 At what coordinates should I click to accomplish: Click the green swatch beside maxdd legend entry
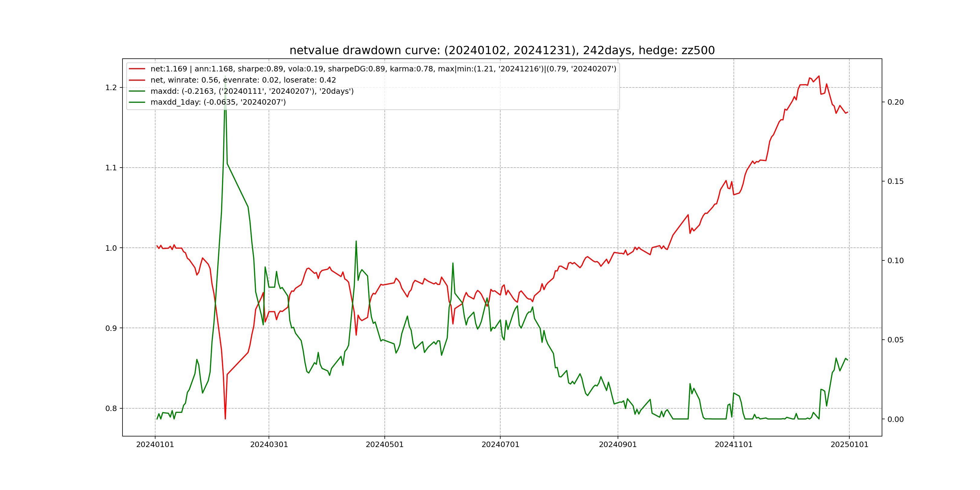[x=137, y=91]
